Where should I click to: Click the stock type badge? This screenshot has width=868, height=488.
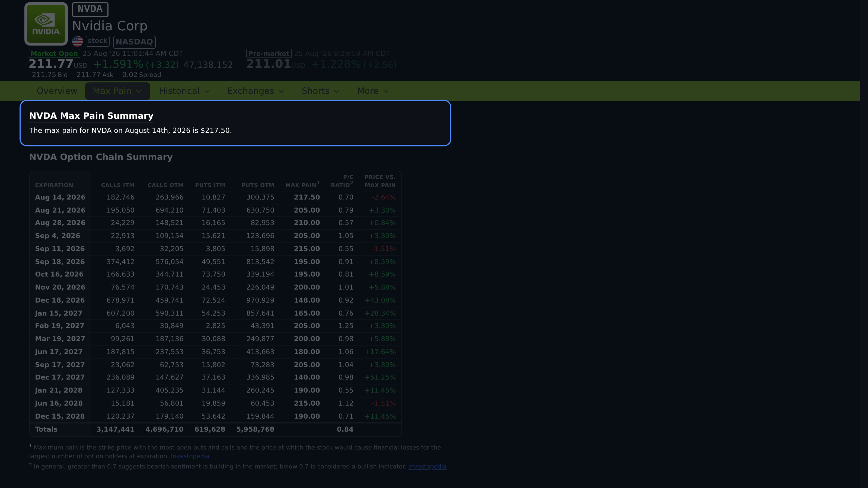pos(97,41)
